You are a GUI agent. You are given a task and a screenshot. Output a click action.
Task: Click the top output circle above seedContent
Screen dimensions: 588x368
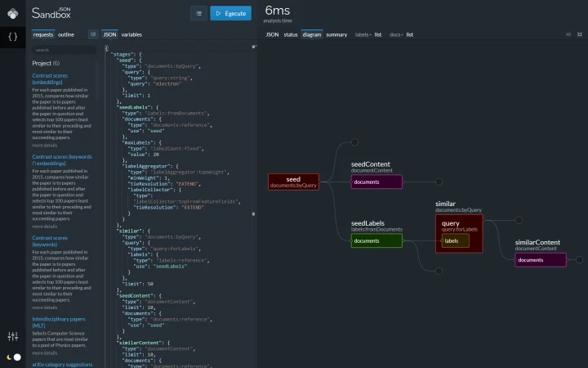click(354, 142)
